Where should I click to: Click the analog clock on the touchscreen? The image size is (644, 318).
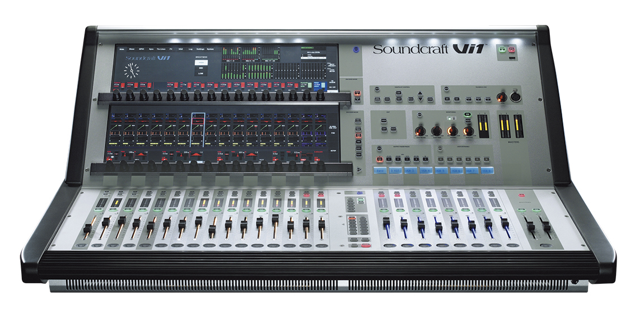coord(132,70)
